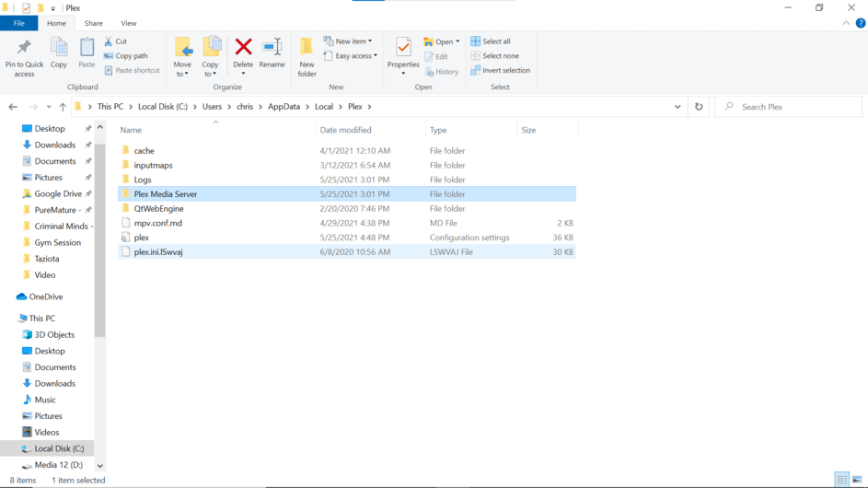Select the mpv.conf.md file
868x488 pixels.
click(346, 223)
